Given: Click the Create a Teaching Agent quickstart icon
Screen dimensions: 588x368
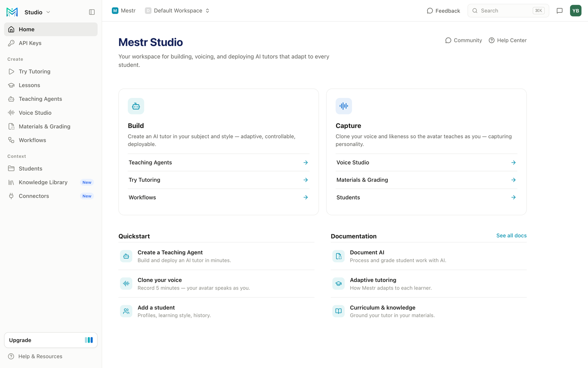Looking at the screenshot, I should pos(126,256).
